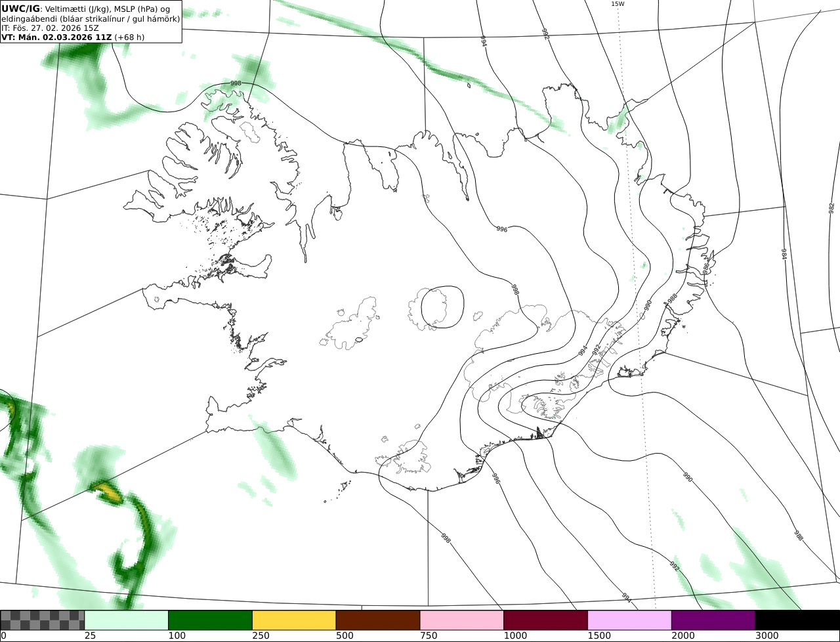Click the '1500' legend scale value

(599, 636)
